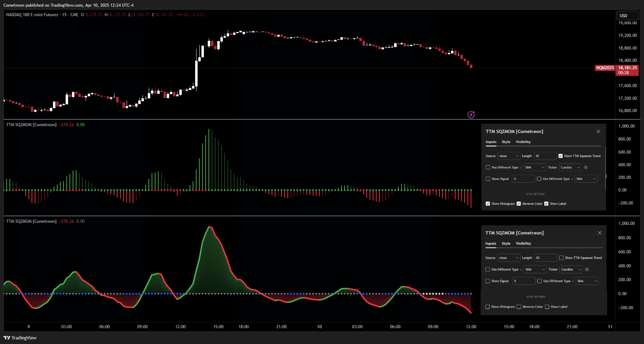Open the Ticker 'Candles' dropdown in line-pane dialog
This screenshot has width=644, height=344.
click(571, 270)
